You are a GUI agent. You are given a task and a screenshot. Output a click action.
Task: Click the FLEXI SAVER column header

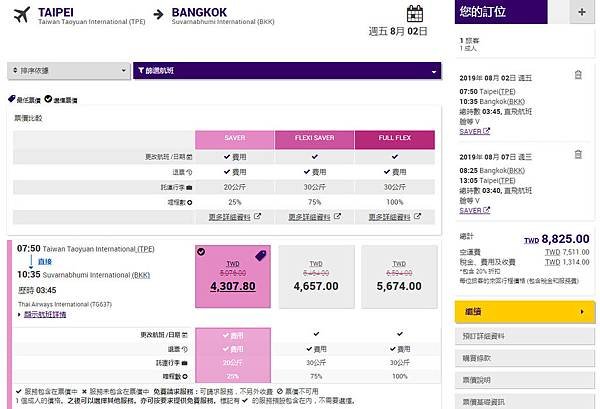coord(315,140)
